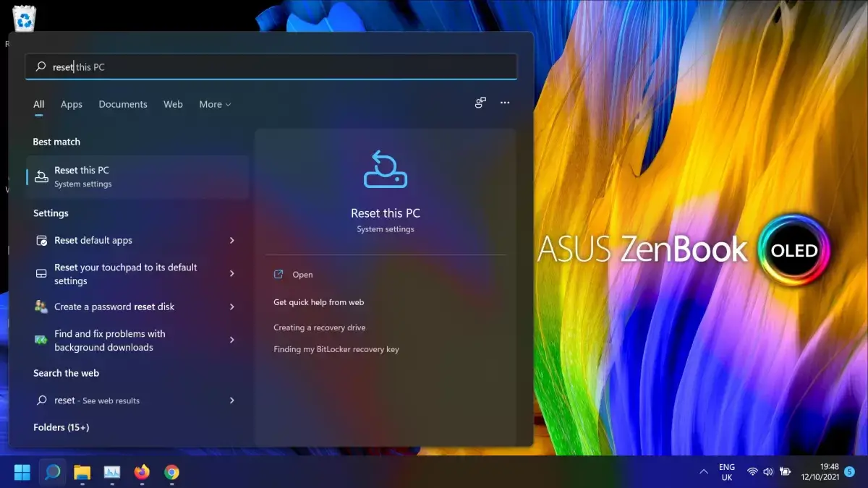Expand the background downloads result arrow

[x=232, y=340]
